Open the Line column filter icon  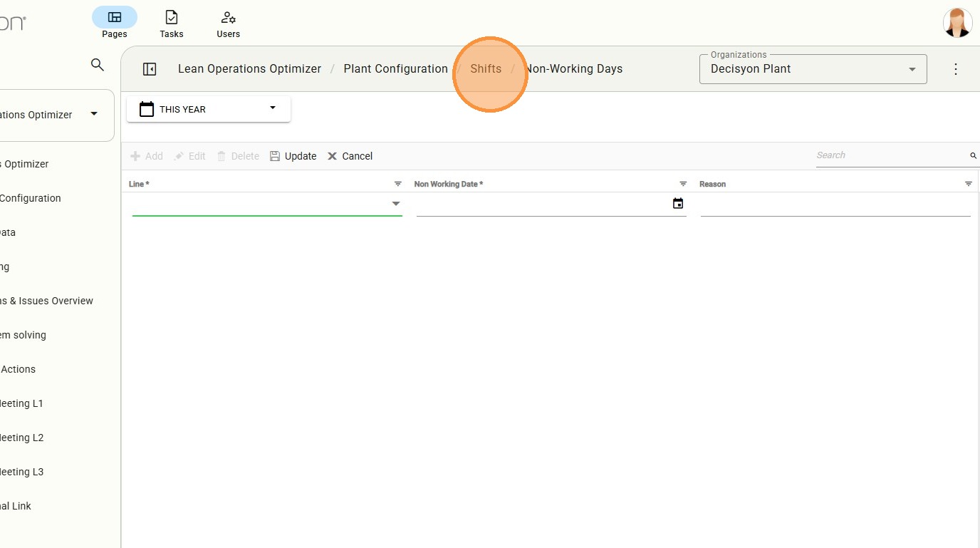[398, 184]
